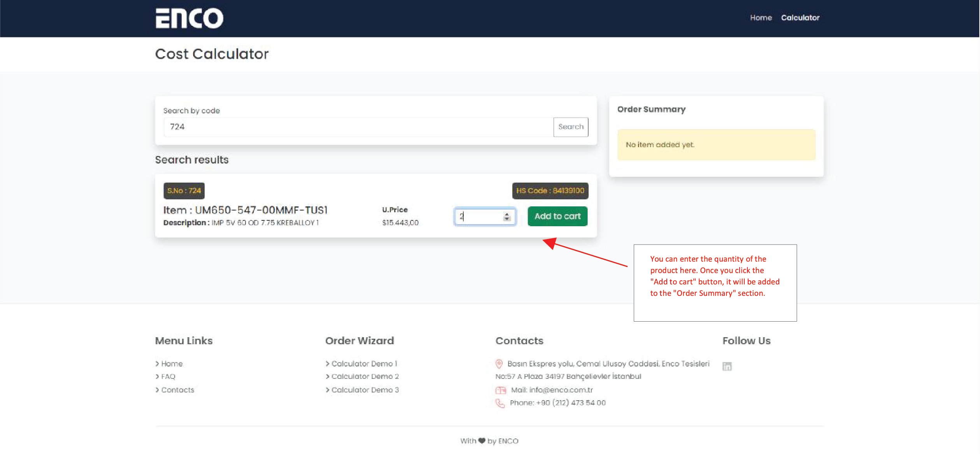Viewport: 980px width, 454px height.
Task: Click the ENCO logo in header
Action: [189, 18]
